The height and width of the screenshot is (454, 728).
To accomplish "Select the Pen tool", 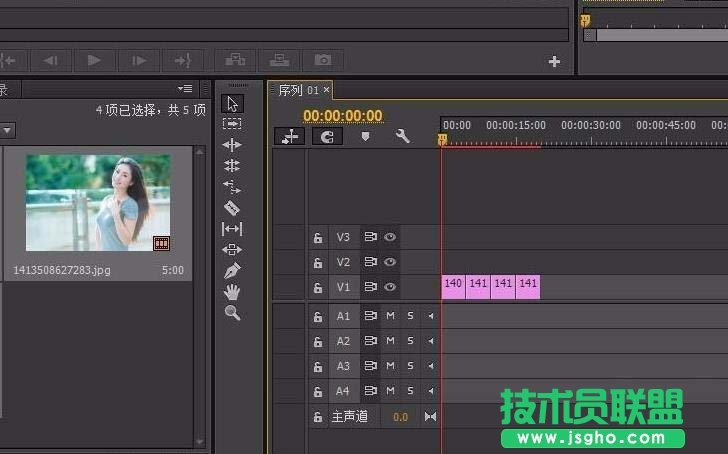I will [232, 270].
